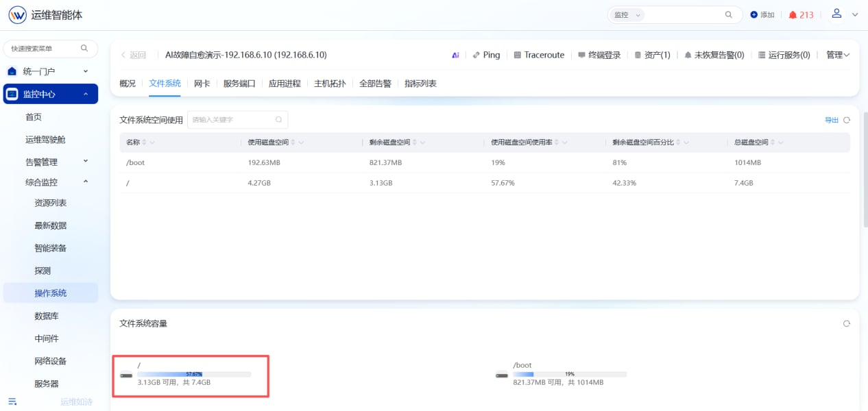Switch to the 应用进程 tab

[x=285, y=84]
